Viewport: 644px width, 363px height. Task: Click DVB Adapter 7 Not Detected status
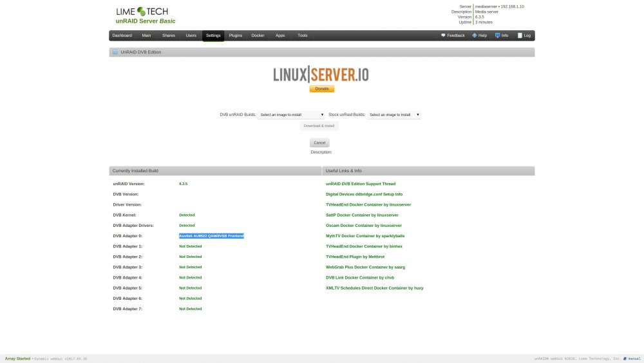point(190,309)
